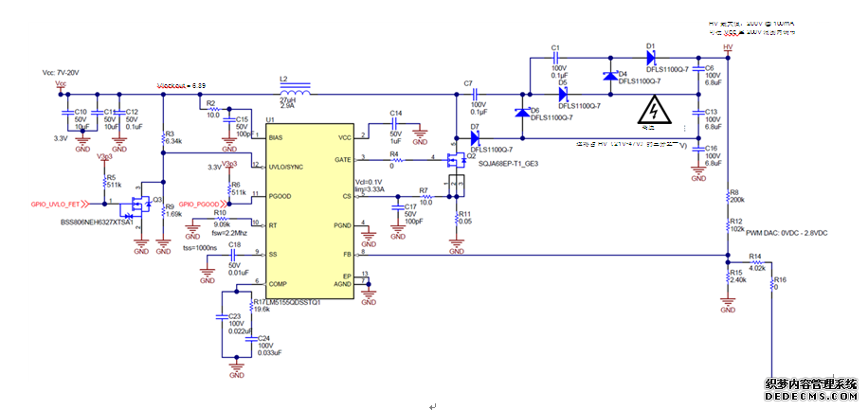Click the GPIO_UVLO_FET input port arrow
This screenshot has width=868, height=410.
coord(86,205)
